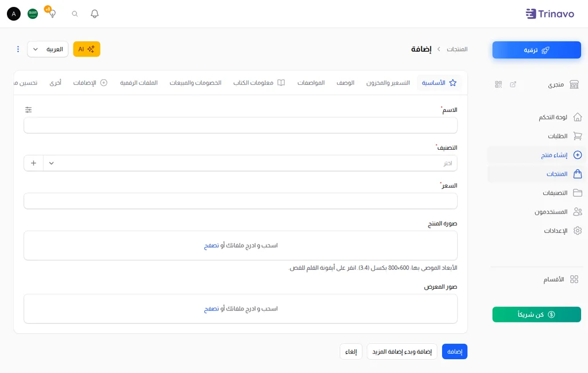Click the rocket icon on ترقية

click(x=546, y=50)
